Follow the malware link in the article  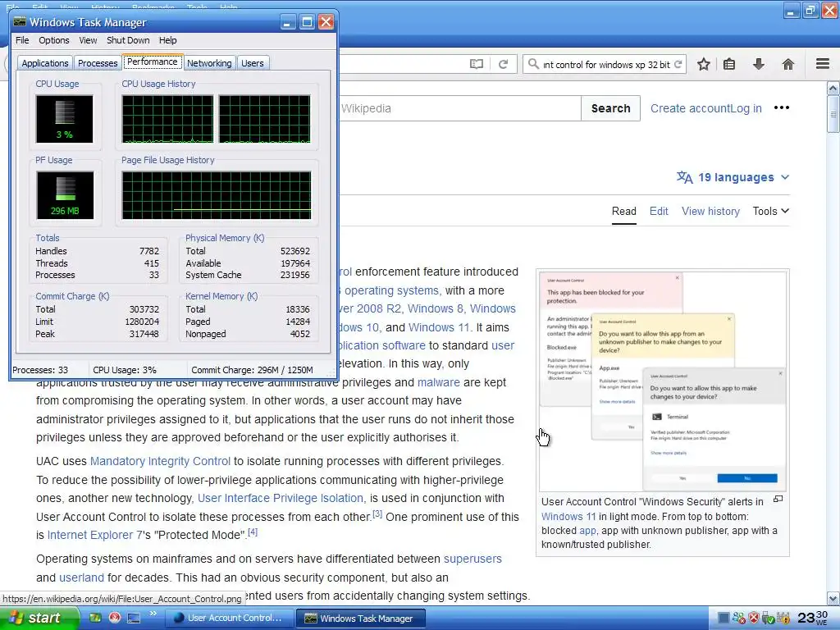(x=439, y=382)
